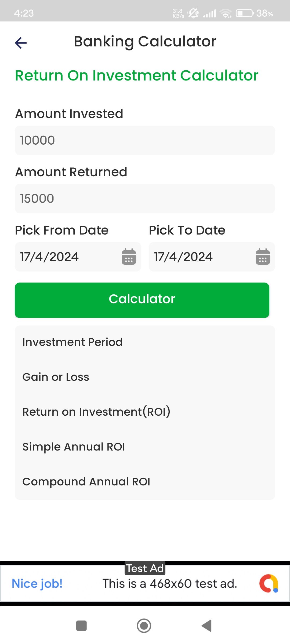Tap the battery status icon
The height and width of the screenshot is (644, 290).
[x=245, y=13]
